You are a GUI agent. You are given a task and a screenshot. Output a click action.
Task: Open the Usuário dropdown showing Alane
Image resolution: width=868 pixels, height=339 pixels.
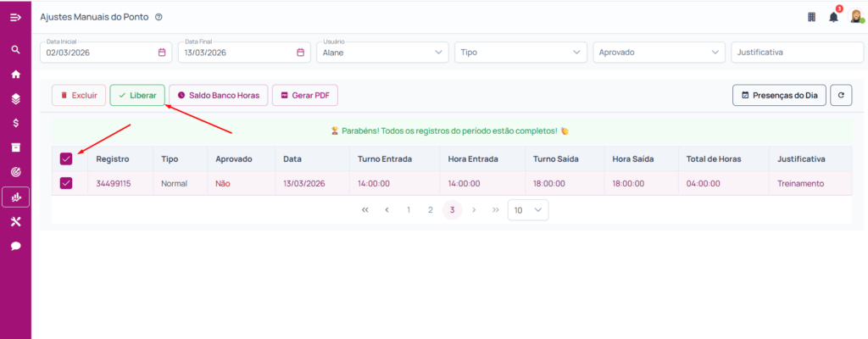click(382, 53)
